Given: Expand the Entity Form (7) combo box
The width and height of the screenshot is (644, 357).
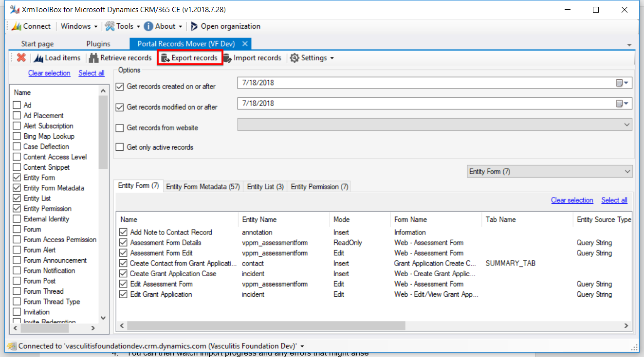Looking at the screenshot, I should pyautogui.click(x=626, y=172).
